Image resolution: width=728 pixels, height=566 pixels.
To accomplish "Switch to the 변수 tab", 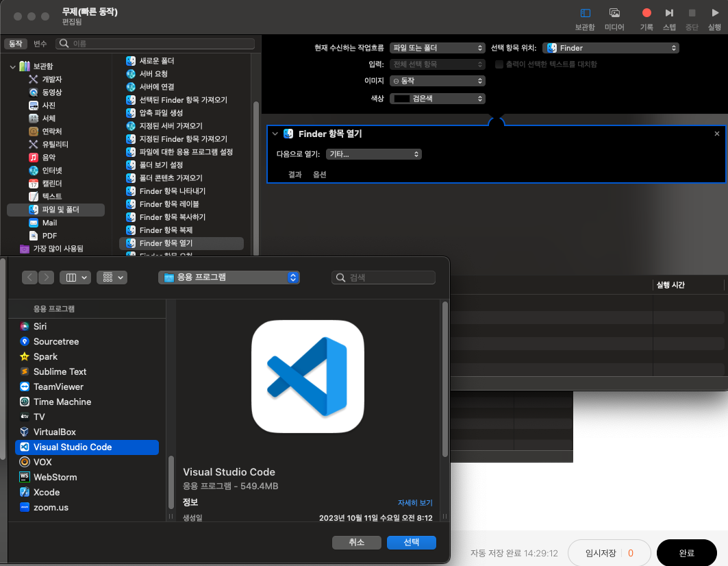I will 40,44.
